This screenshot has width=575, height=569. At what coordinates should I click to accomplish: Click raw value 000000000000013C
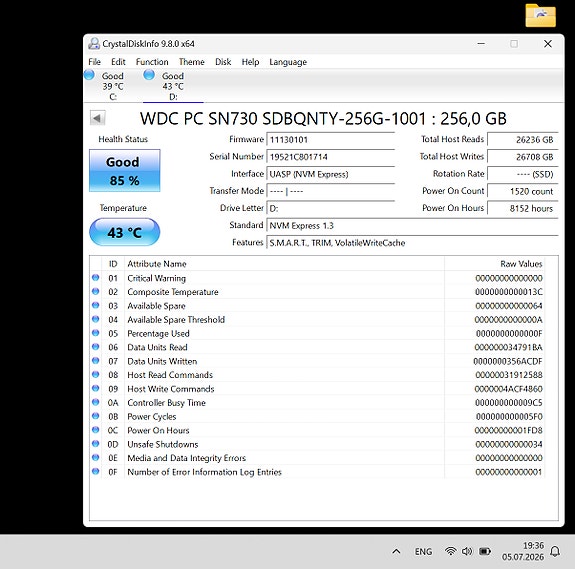[x=509, y=292]
